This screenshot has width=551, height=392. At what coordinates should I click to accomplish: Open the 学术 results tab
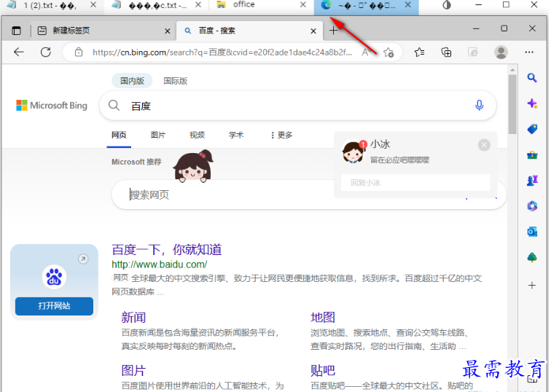tap(236, 135)
